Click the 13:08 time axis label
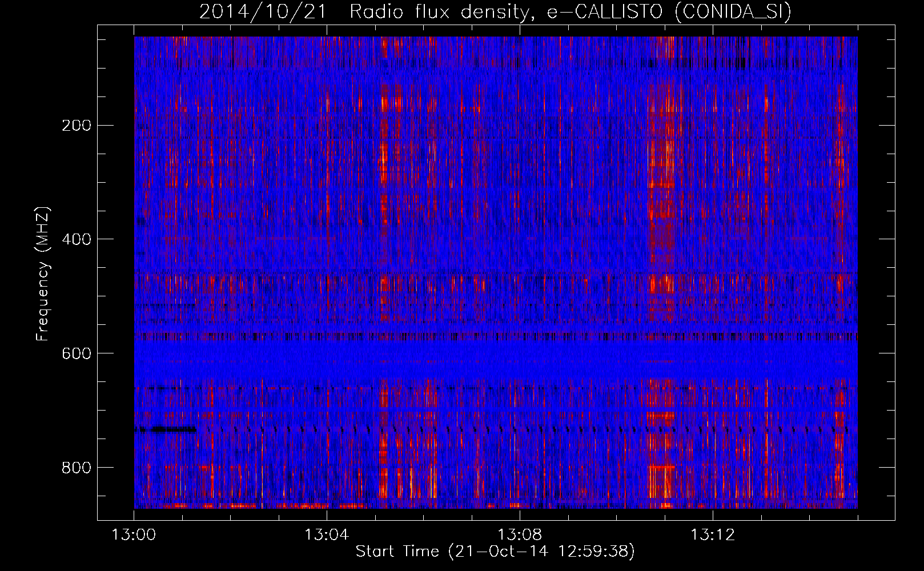 (520, 535)
